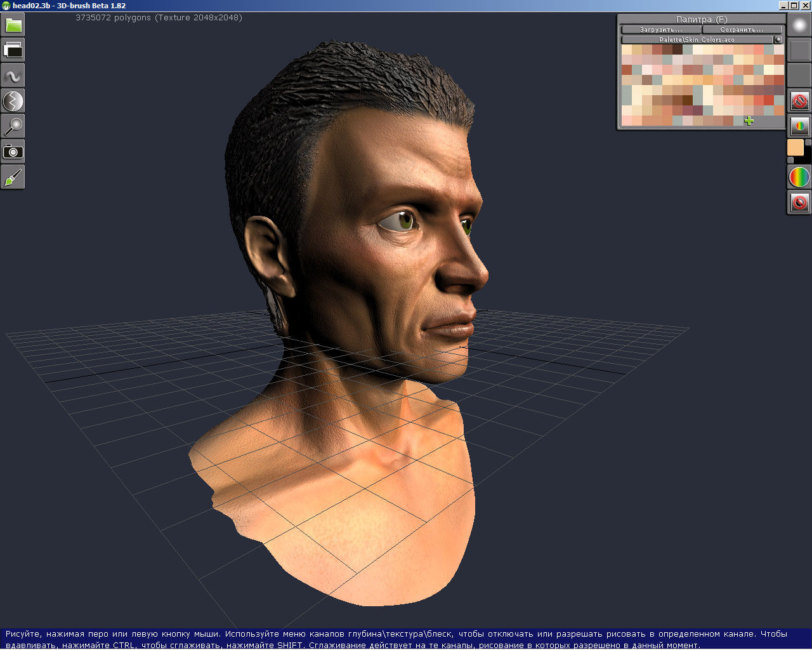This screenshot has height=650, width=812.
Task: Click the small sphere button beside palette name
Action: pyautogui.click(x=778, y=39)
